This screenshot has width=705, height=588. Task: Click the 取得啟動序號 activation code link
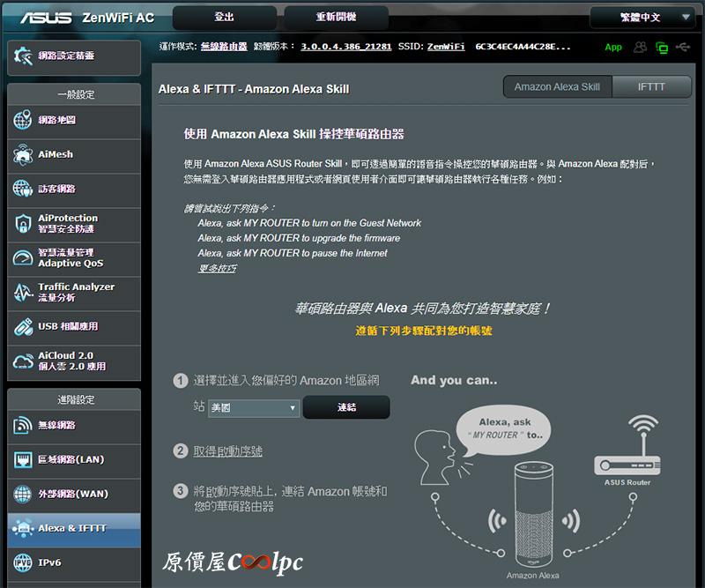[228, 451]
